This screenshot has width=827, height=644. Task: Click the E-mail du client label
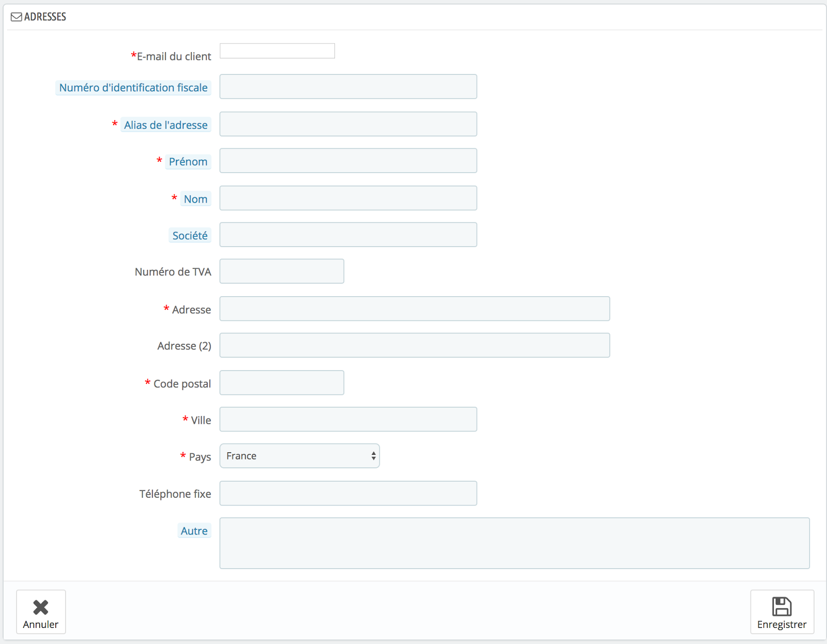pyautogui.click(x=174, y=56)
